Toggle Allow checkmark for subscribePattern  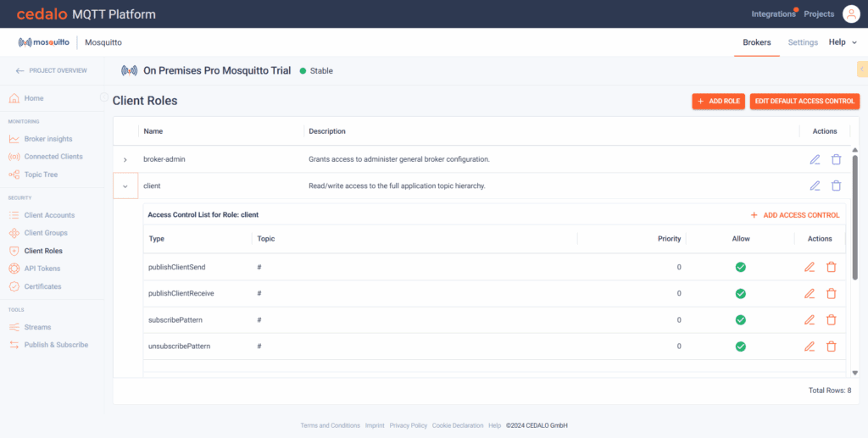[740, 320]
